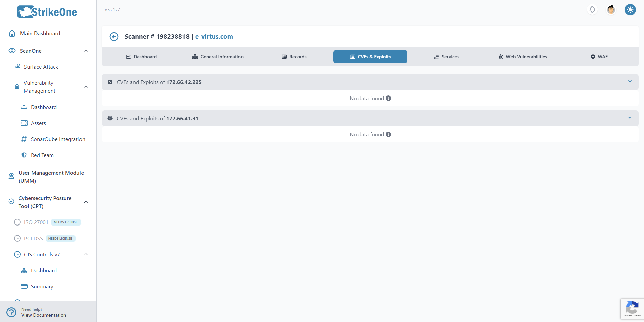Open View Documentation help link
Viewport: 644px width, 322px height.
tap(44, 315)
